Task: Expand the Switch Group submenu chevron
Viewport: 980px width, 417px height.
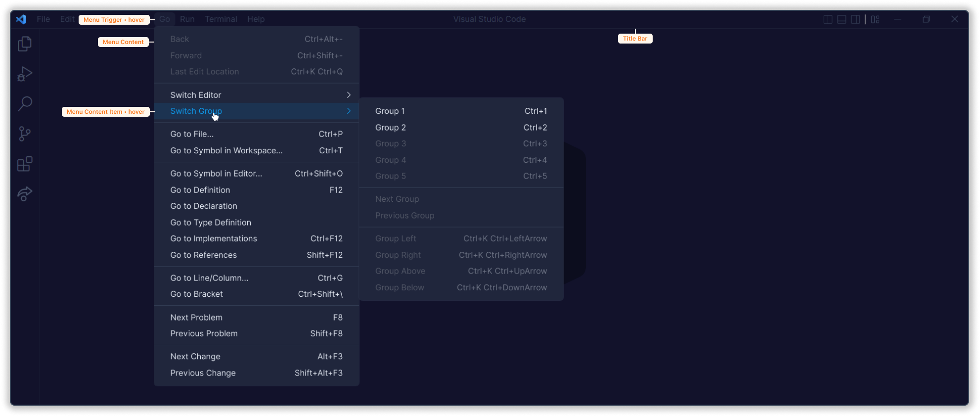Action: click(x=349, y=111)
